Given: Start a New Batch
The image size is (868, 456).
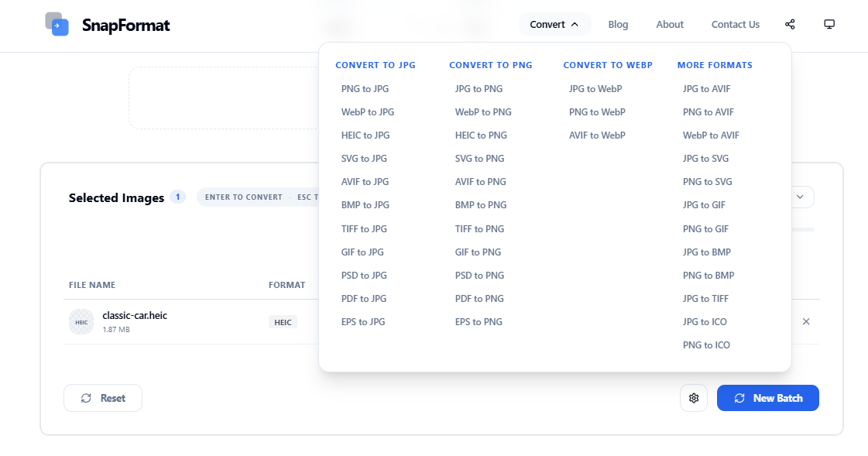Looking at the screenshot, I should [x=768, y=398].
